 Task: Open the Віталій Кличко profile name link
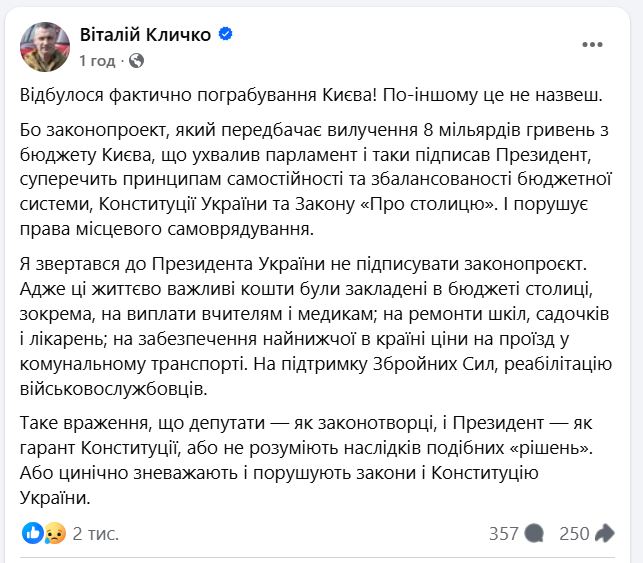click(146, 34)
